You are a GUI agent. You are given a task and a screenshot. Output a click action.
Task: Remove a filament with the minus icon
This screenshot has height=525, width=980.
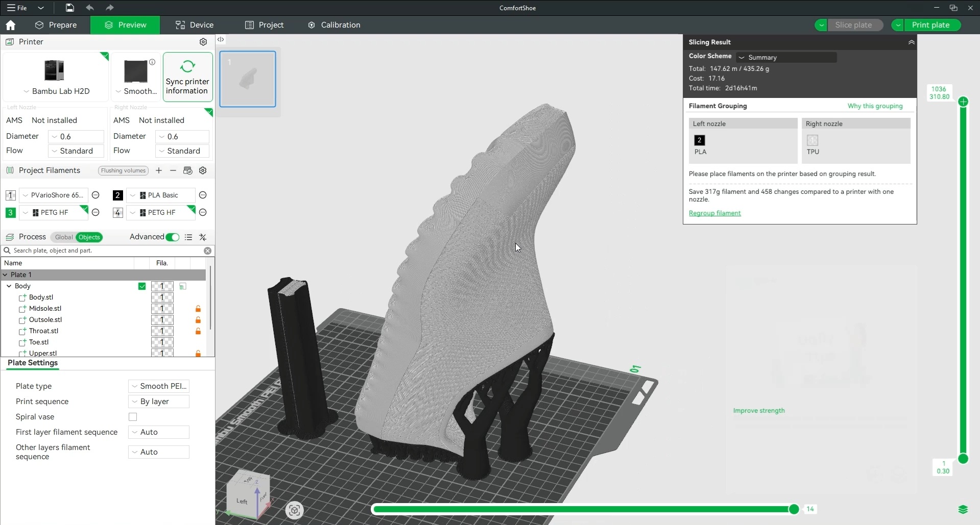(173, 170)
